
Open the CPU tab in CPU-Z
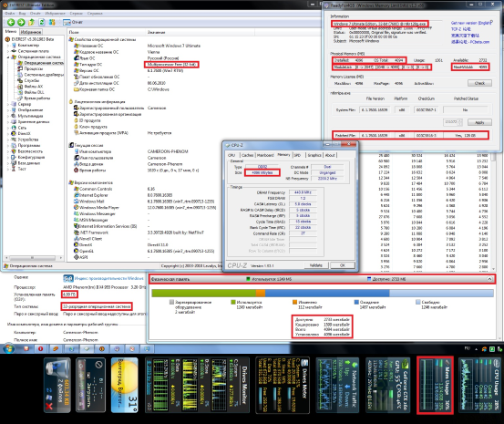pos(231,155)
